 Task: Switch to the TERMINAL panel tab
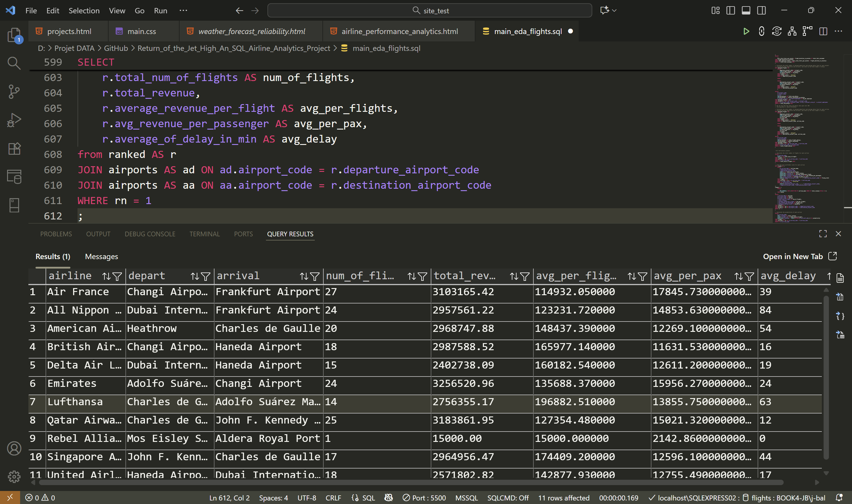coord(204,234)
